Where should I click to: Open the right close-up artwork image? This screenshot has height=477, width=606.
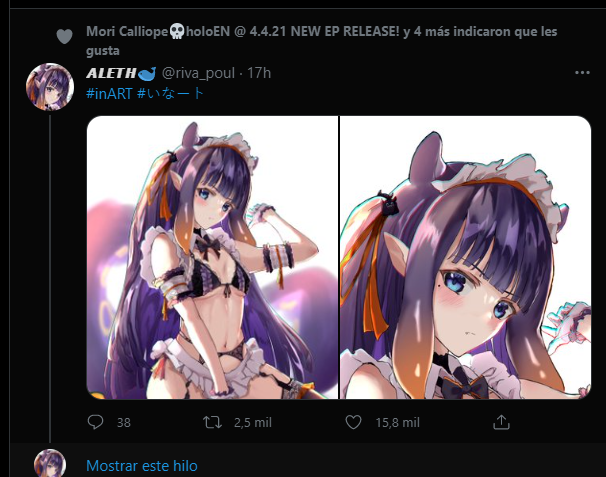pos(465,257)
